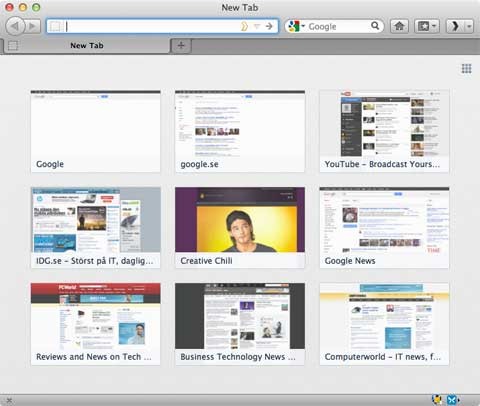This screenshot has height=406, width=480.
Task: Go to the Home page button
Action: coord(399,26)
